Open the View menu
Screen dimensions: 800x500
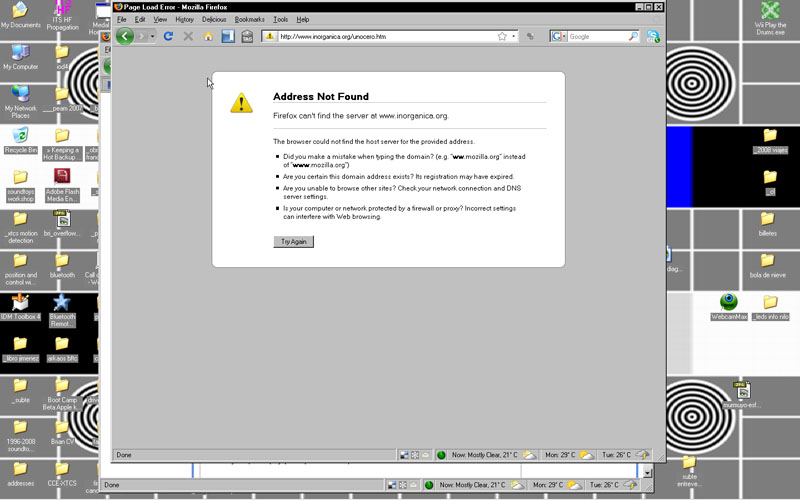160,19
